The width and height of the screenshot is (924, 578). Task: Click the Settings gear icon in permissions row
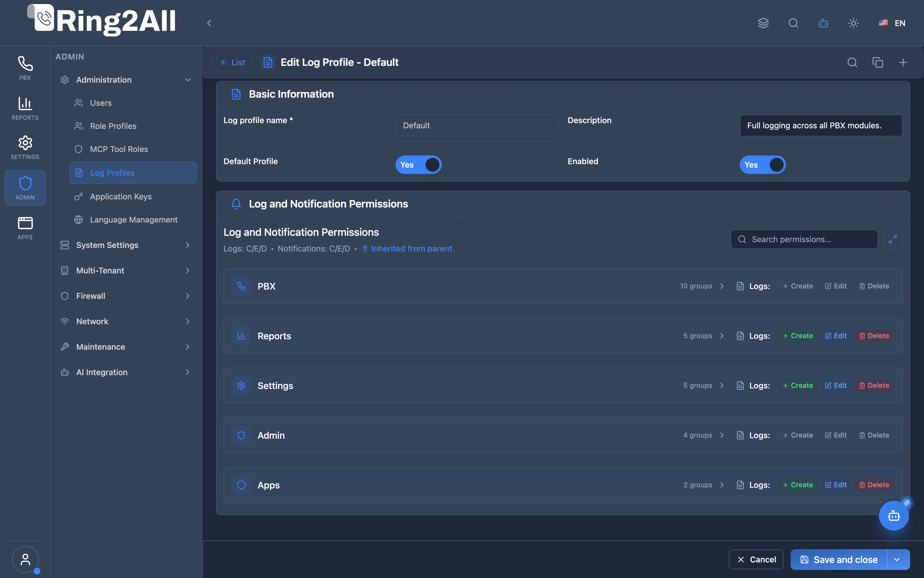(241, 385)
